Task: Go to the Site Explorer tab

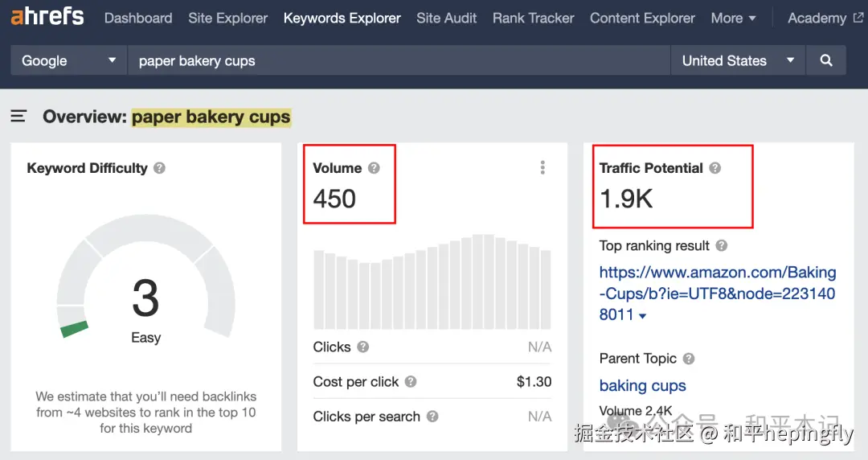Action: (228, 18)
